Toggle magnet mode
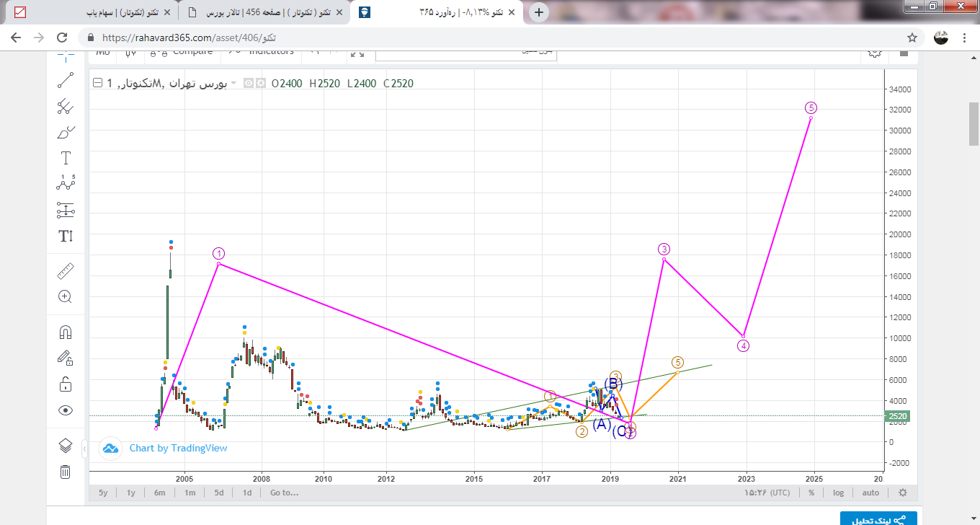This screenshot has height=525, width=980. (x=66, y=332)
